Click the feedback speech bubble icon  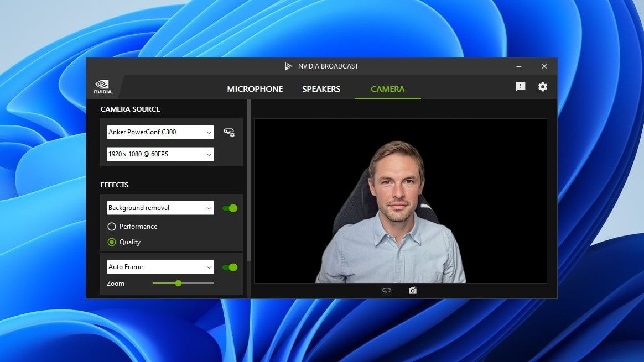520,87
